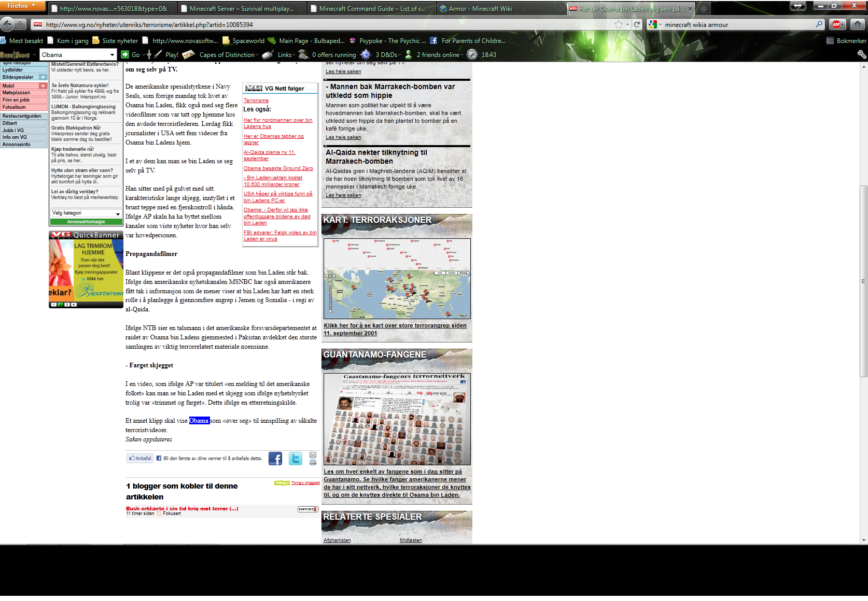Open the Obama besøkte Ground Zero link

point(278,168)
